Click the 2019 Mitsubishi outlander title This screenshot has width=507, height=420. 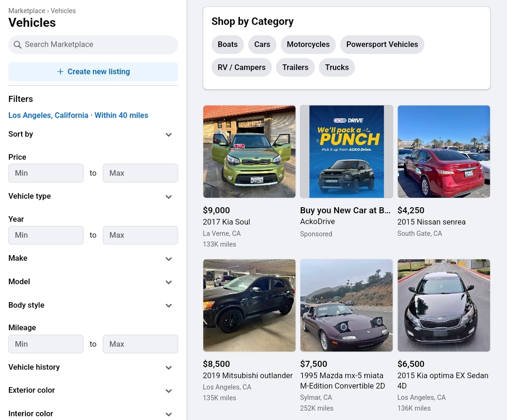(x=248, y=376)
